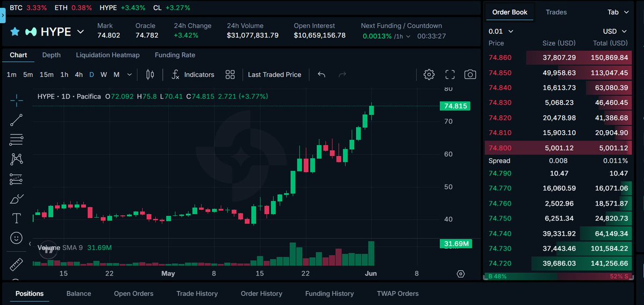This screenshot has width=644, height=305.
Task: Click the buy/sell ratio bar B 48%
Action: point(558,276)
